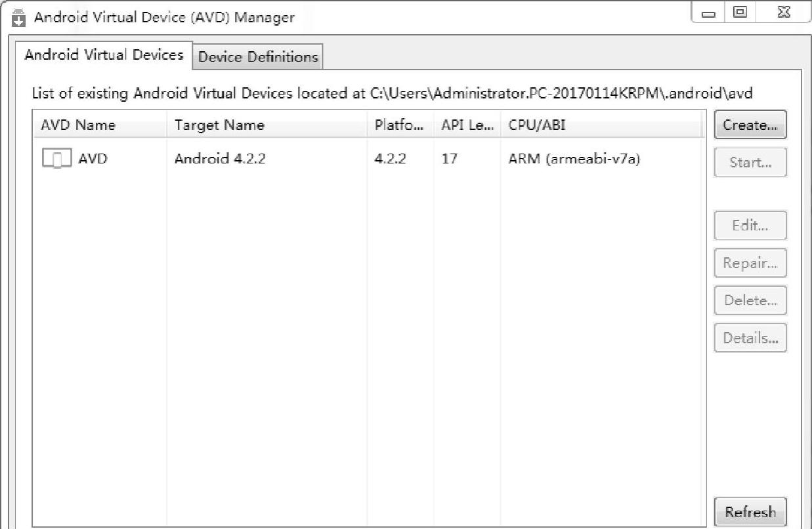
Task: Sort by AVD Name column header
Action: [101, 125]
